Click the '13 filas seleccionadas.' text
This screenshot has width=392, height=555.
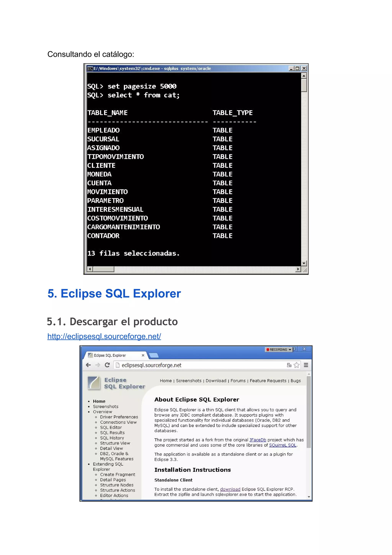pos(133,253)
